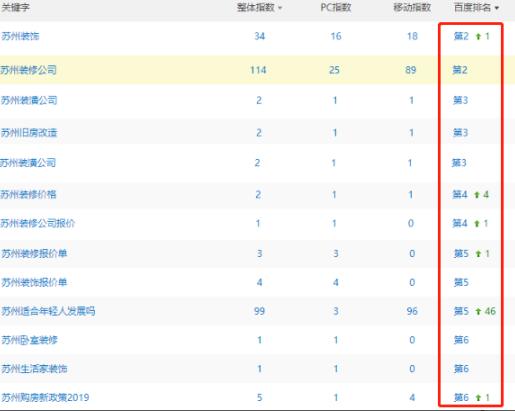
Task: Open keyword link 苏州装修公司
Action: 28,70
